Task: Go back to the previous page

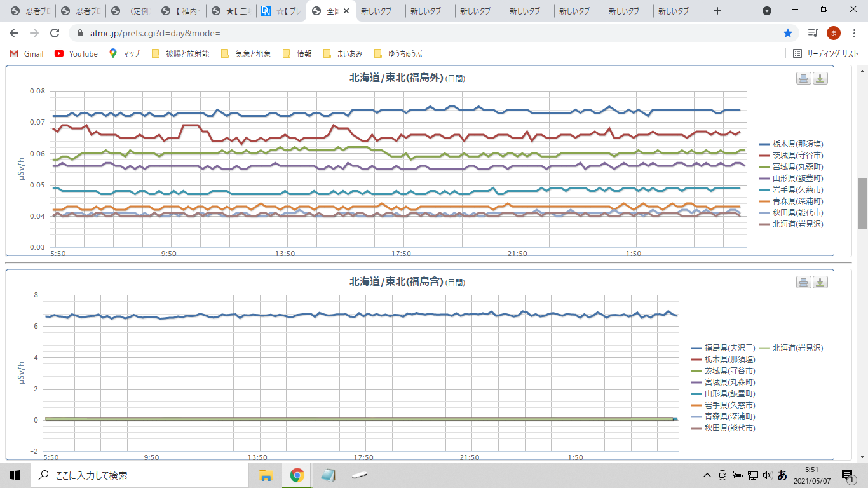Action: click(x=14, y=33)
